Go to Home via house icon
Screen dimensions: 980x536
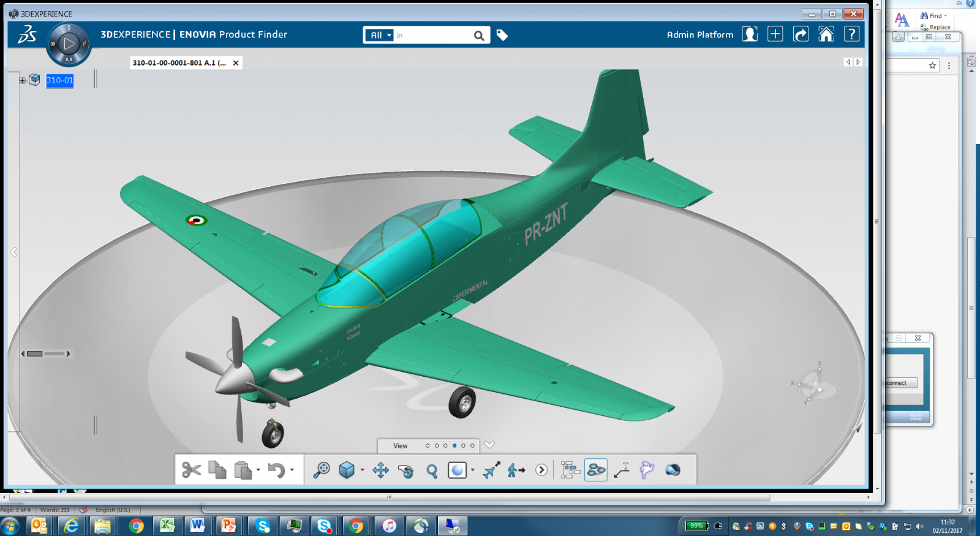click(x=826, y=34)
